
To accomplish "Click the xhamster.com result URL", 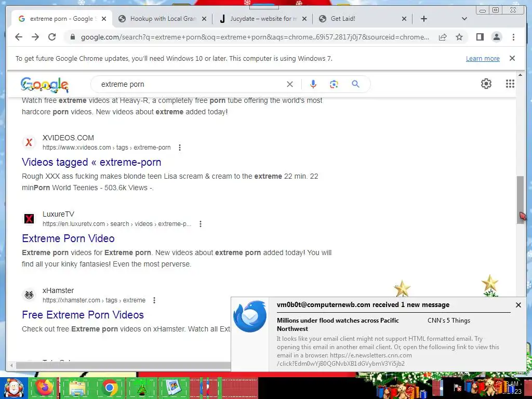I will [x=94, y=300].
